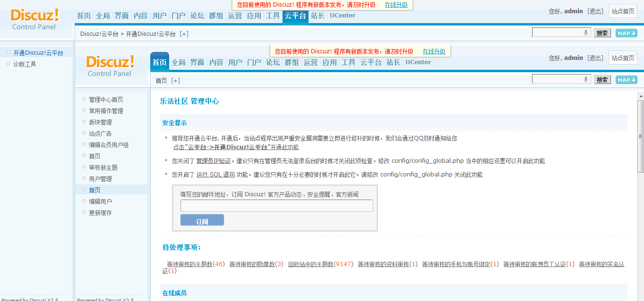
Task: Open 版块管理 in the nested sidebar
Action: click(100, 122)
